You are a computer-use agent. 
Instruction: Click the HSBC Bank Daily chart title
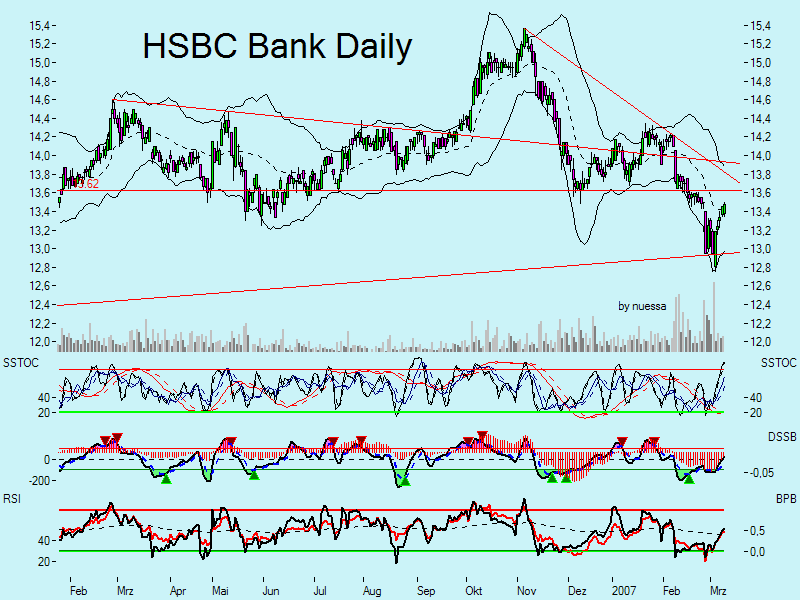[278, 46]
